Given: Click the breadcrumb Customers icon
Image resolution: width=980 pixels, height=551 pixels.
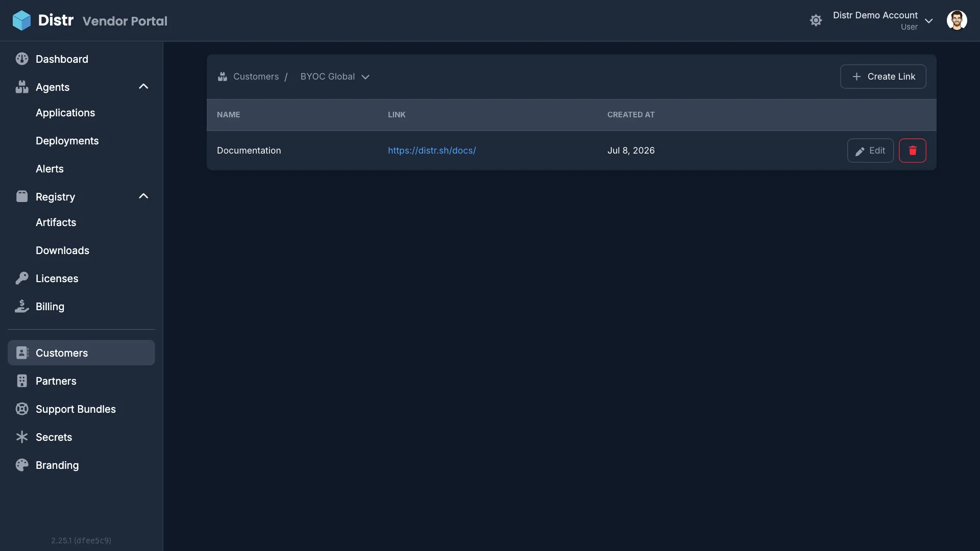Looking at the screenshot, I should click(222, 77).
